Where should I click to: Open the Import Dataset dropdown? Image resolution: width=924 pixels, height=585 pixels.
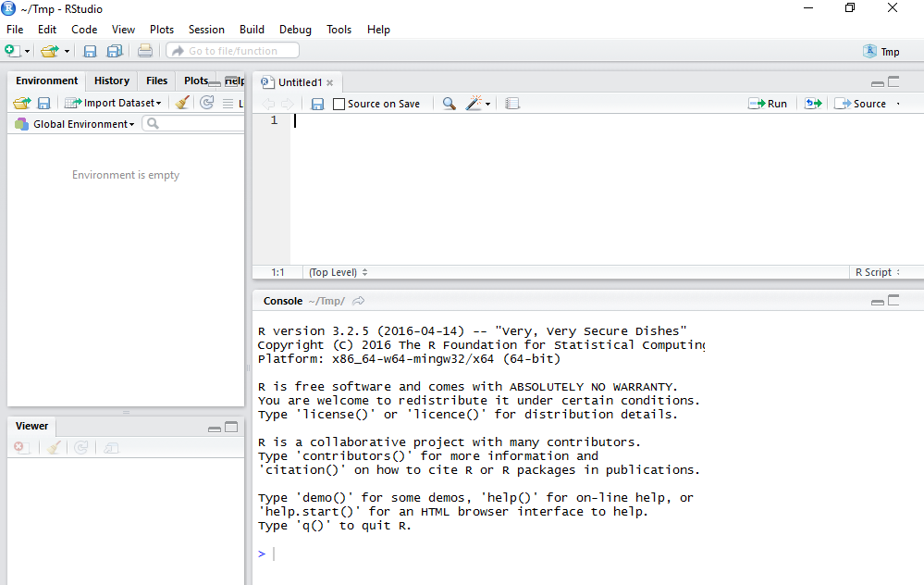click(x=113, y=103)
